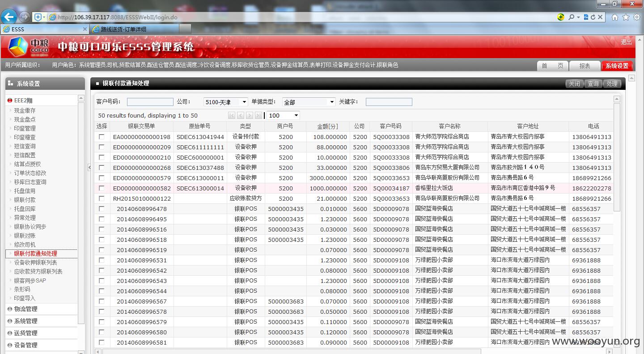Image resolution: width=644 pixels, height=354 pixels.
Task: Click customer name 香格里拉大饭店
Action: 434,188
